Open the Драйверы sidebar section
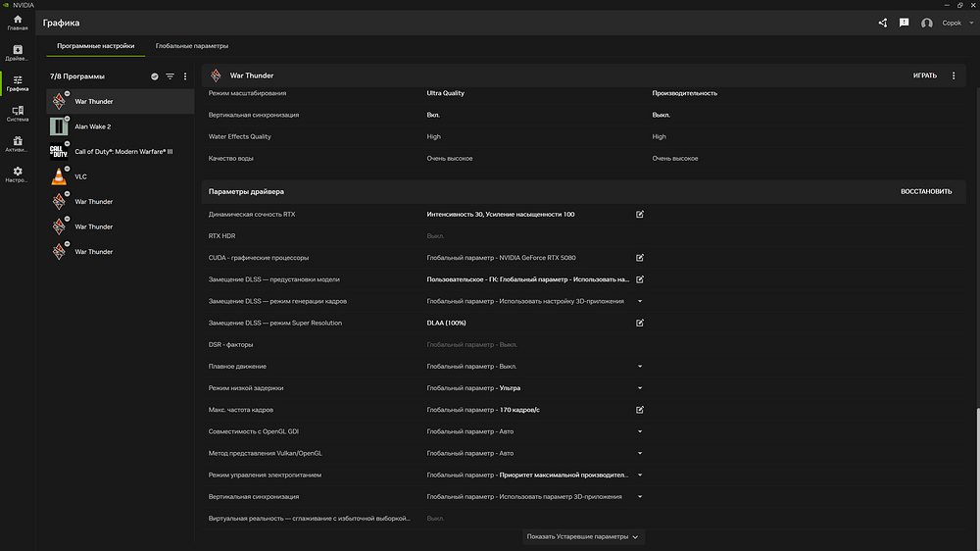Screen dimensions: 980x551 (18, 53)
